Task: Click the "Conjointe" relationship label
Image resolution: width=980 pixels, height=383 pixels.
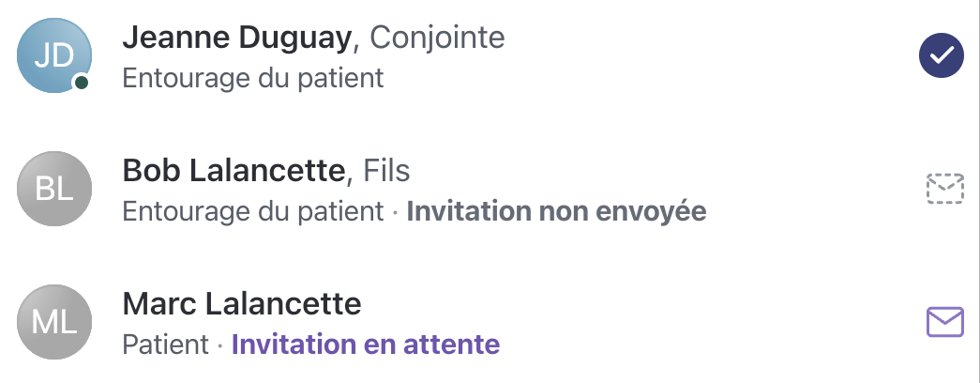Action: click(x=437, y=38)
